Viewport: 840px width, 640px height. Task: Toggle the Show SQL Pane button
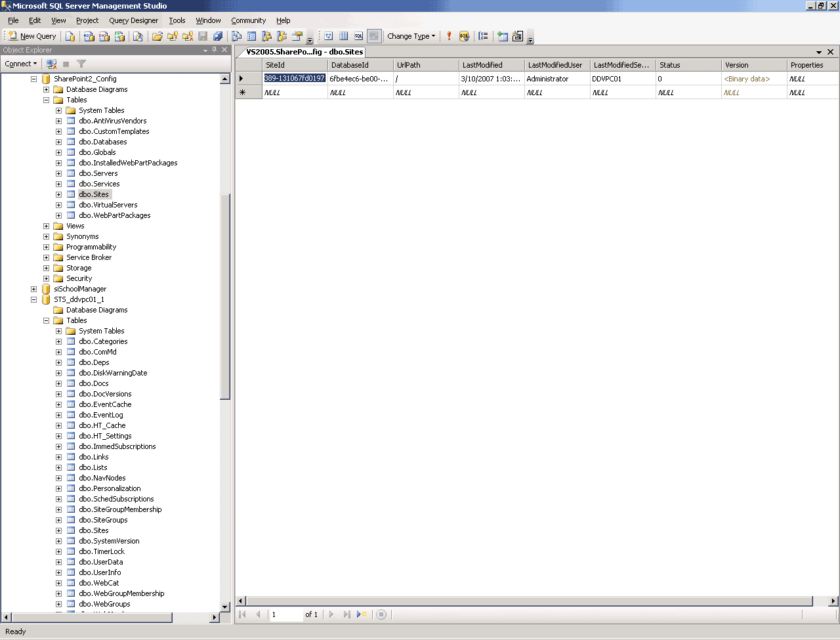point(359,36)
